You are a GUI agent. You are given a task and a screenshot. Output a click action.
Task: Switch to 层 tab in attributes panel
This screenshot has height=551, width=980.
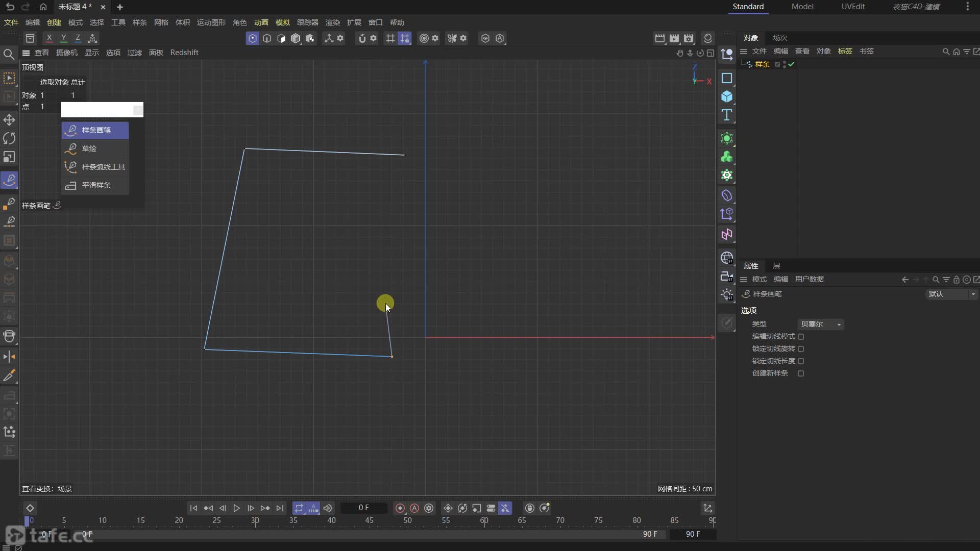point(776,266)
